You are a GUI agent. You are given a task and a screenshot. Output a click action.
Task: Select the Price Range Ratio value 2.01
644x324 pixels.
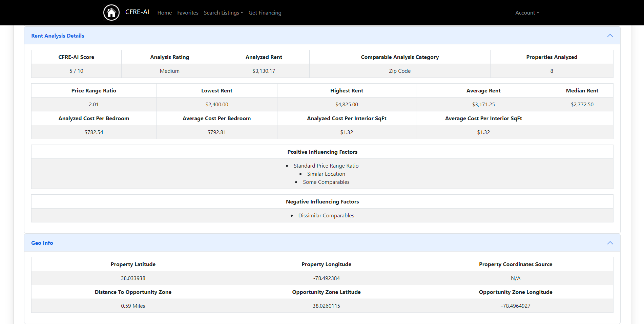click(94, 104)
